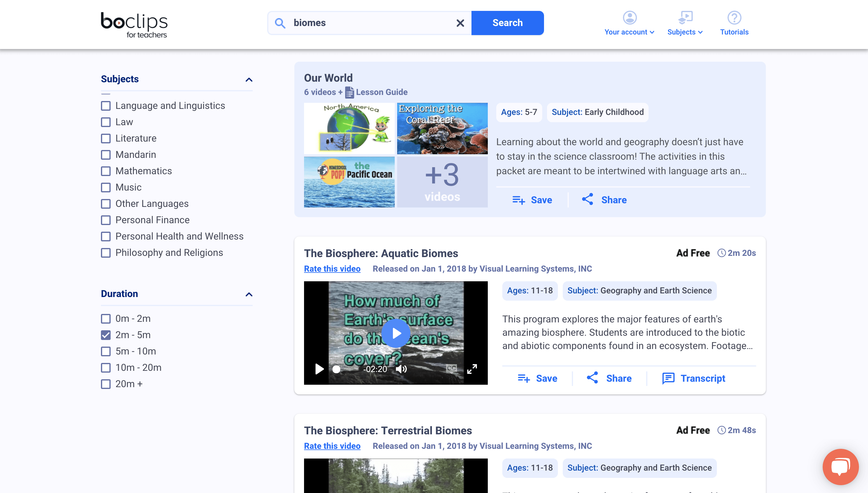Check the Law subject checkbox
This screenshot has width=868, height=493.
105,122
